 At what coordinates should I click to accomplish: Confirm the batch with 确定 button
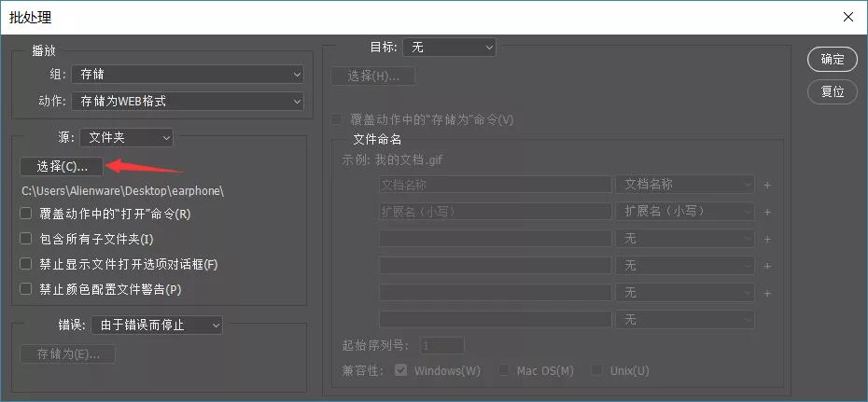click(832, 60)
